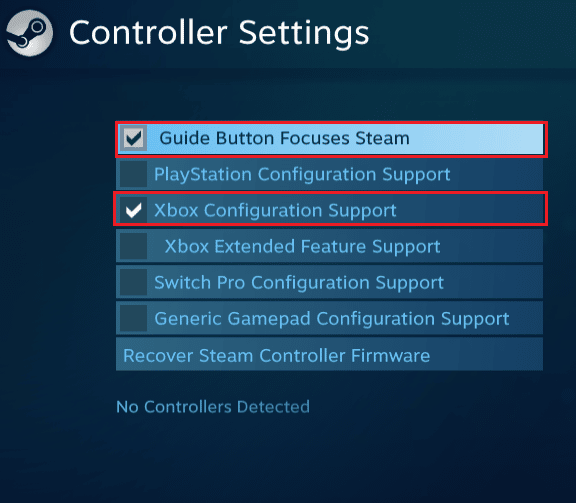
Task: Click the word Settings in the page title
Action: 304,34
